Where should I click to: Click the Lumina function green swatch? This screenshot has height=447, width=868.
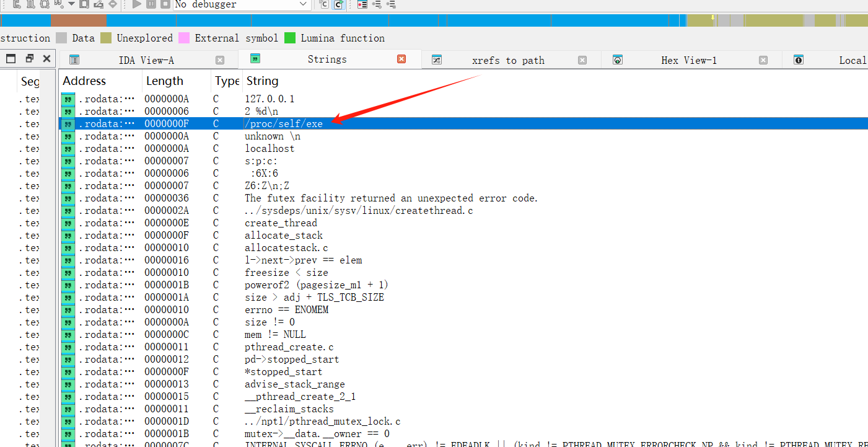[x=290, y=38]
